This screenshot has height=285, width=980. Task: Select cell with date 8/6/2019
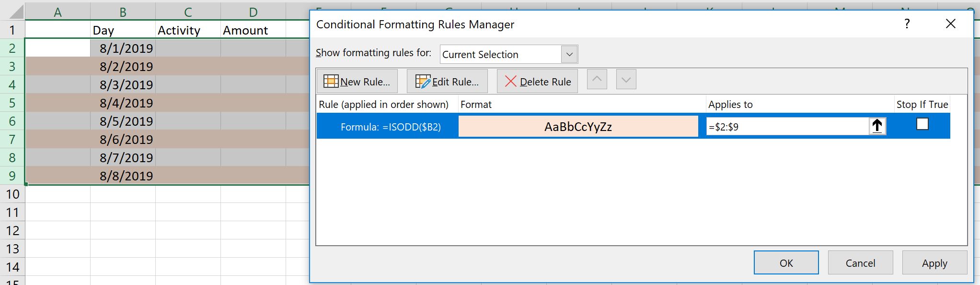pyautogui.click(x=123, y=139)
